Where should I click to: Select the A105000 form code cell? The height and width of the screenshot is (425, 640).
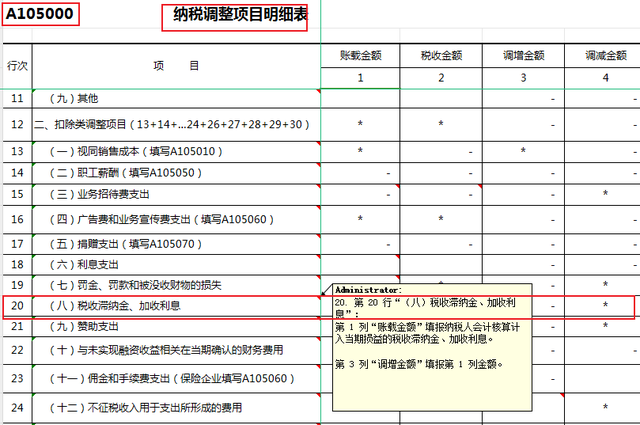pyautogui.click(x=40, y=14)
